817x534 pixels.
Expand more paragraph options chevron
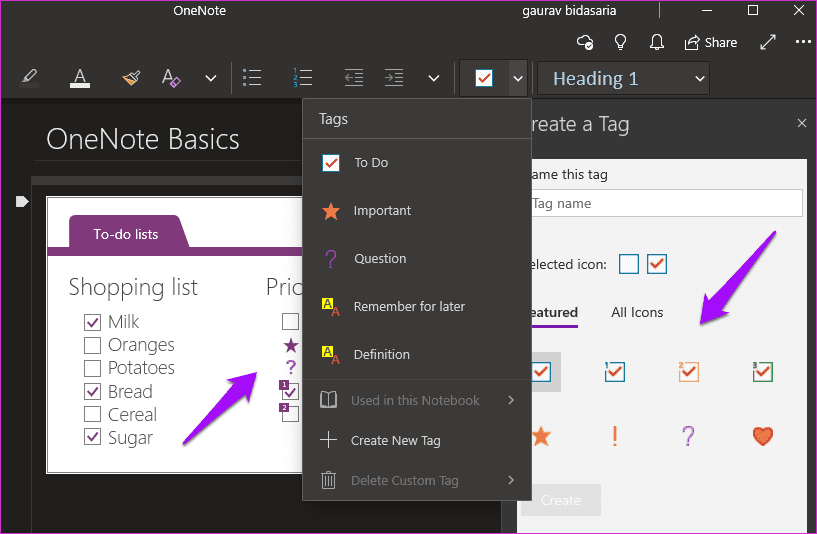coord(434,79)
